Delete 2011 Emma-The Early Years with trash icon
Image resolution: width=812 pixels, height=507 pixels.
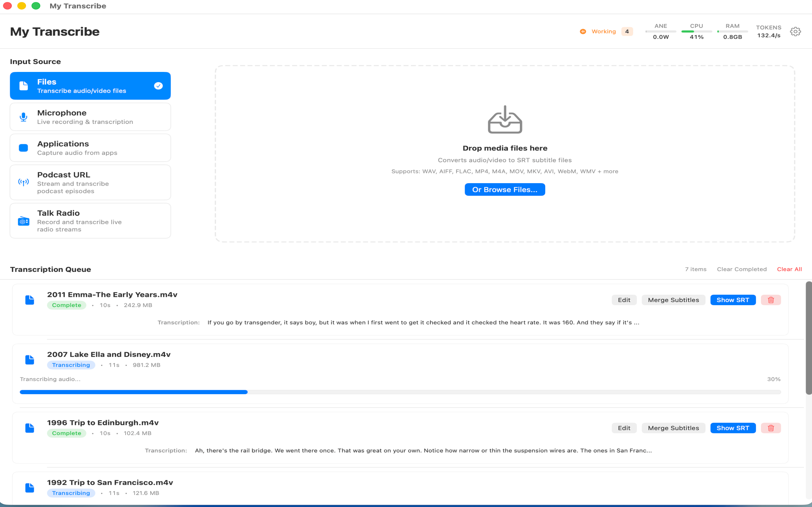770,300
